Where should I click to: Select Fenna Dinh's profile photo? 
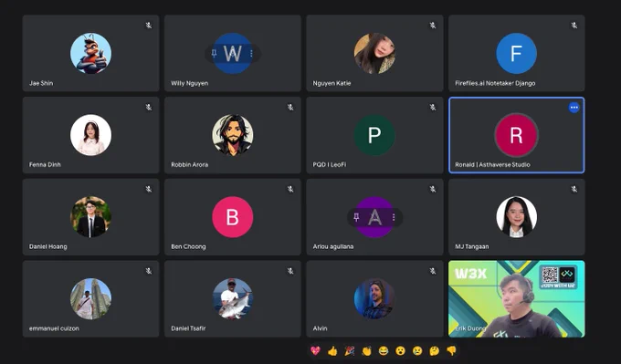[x=90, y=135]
